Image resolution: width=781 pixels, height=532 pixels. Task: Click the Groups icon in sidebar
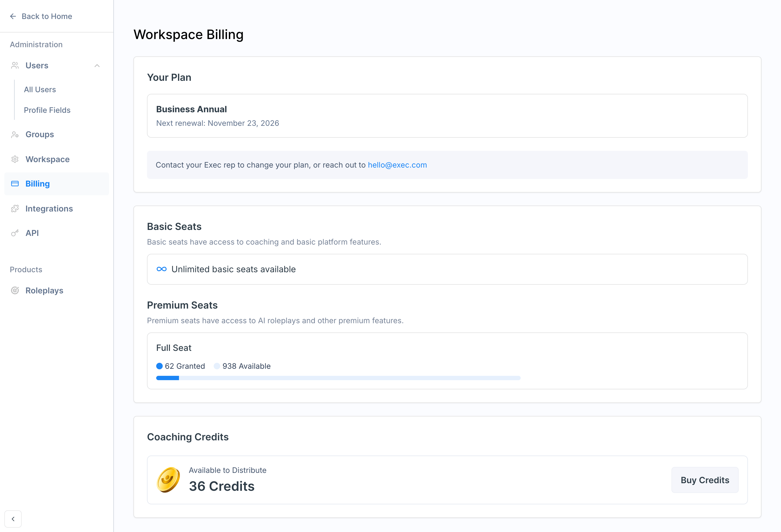click(x=15, y=134)
